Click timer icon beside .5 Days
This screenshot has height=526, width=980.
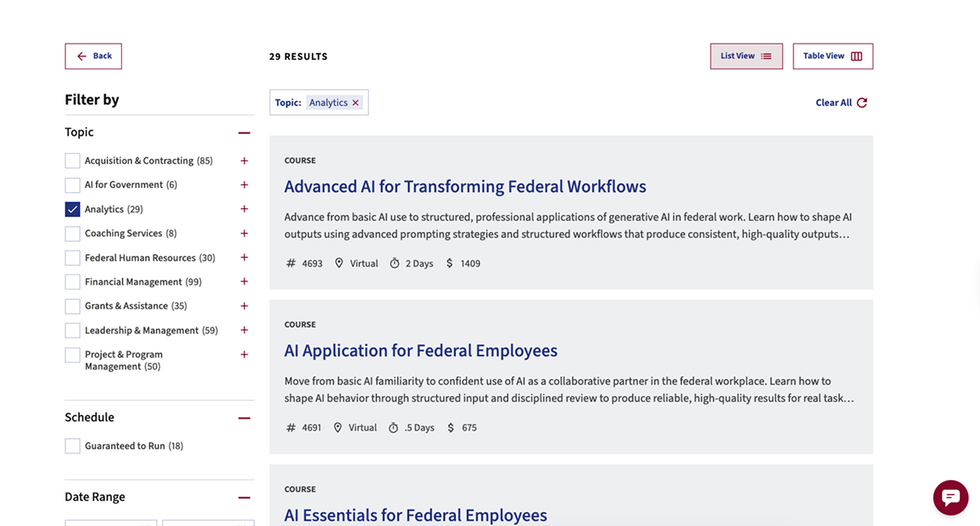point(394,428)
